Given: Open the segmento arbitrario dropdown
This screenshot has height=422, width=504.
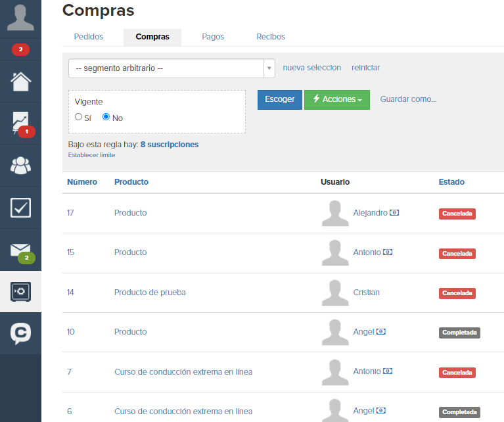Looking at the screenshot, I should 172,68.
